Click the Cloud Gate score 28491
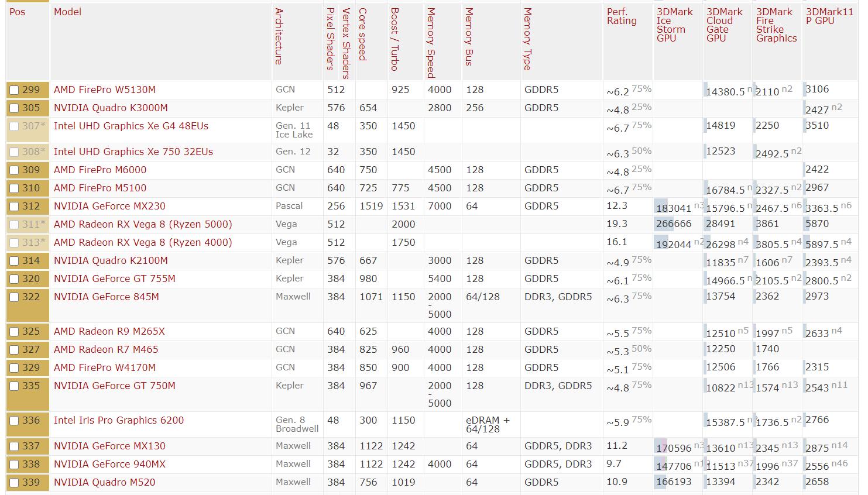The image size is (868, 495). coord(721,224)
